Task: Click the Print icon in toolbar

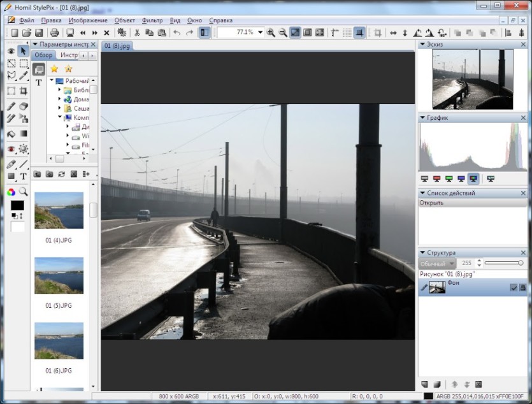Action: click(x=54, y=32)
